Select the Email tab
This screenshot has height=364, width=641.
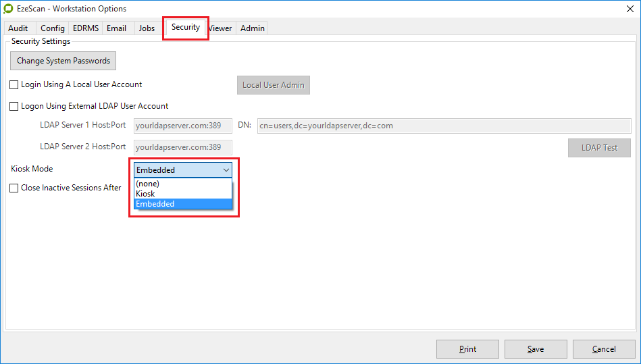(x=116, y=28)
